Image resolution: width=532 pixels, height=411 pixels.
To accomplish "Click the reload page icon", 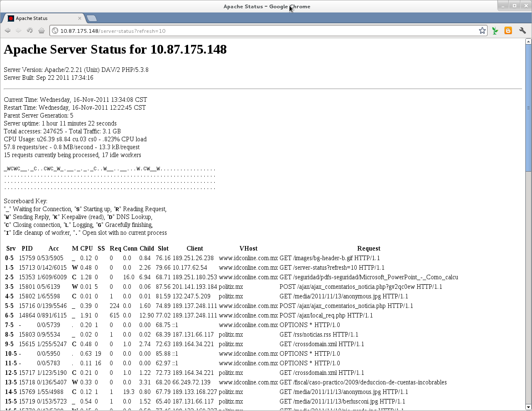I will coord(29,30).
